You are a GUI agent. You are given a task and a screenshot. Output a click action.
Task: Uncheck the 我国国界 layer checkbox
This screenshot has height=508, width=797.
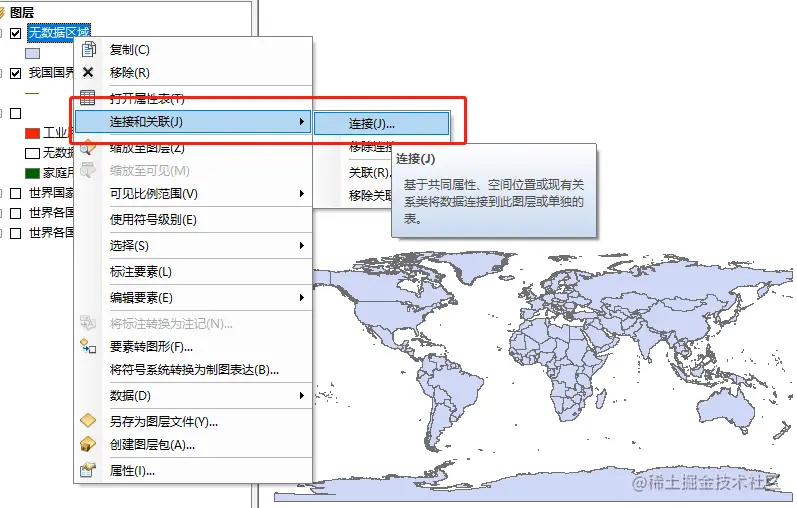coord(16,73)
